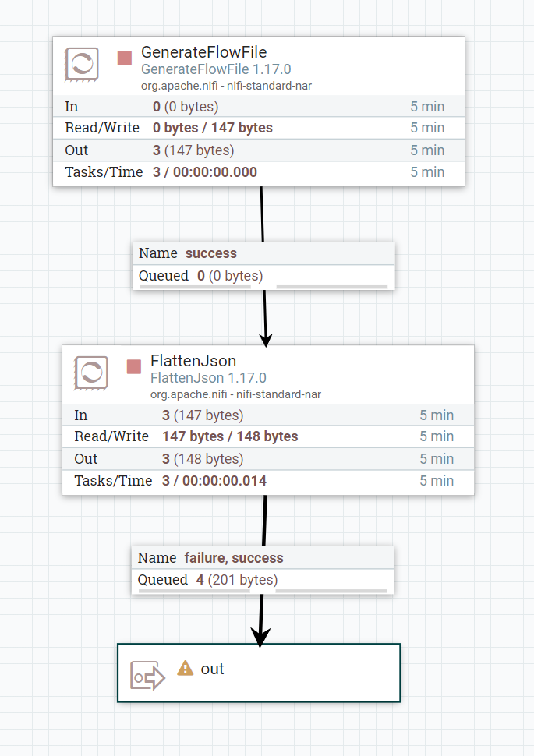This screenshot has height=756, width=534.
Task: Select the GenerateFlowFile processor title
Action: 204,53
